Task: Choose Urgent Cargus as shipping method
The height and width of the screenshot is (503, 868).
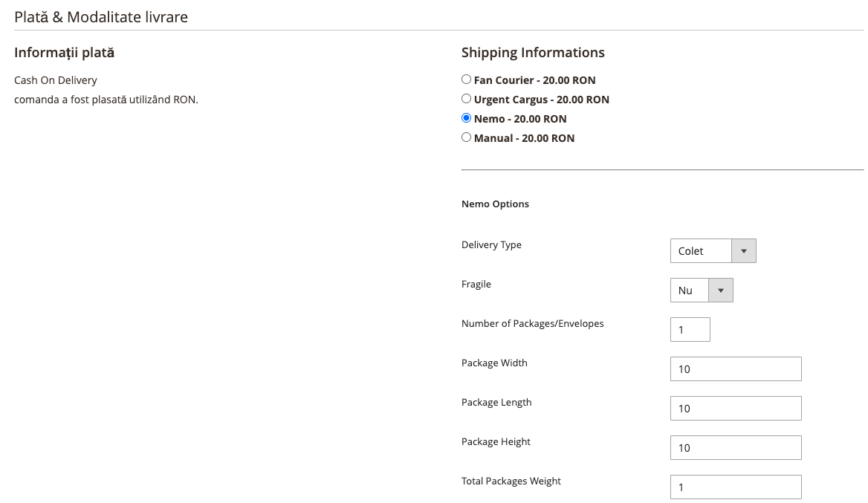Action: [x=466, y=99]
